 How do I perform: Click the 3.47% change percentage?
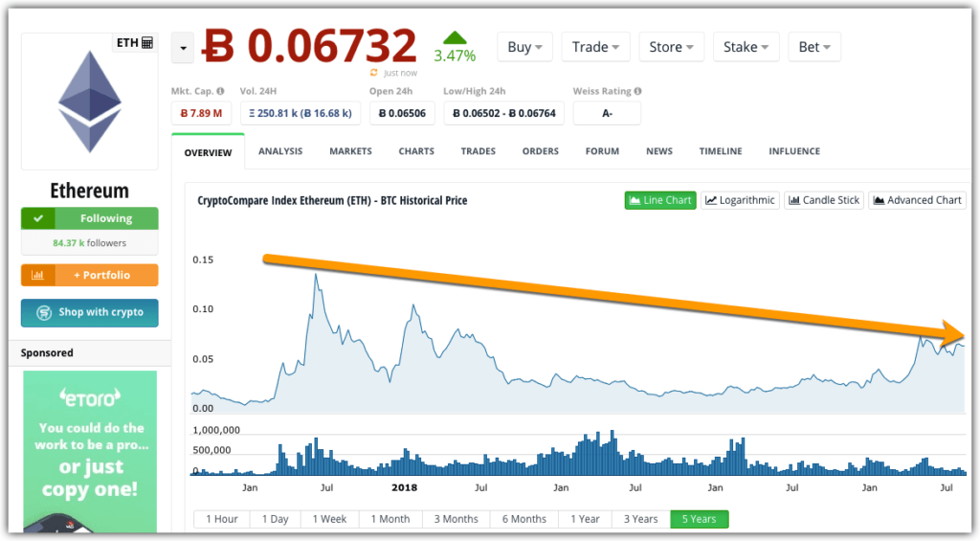tap(455, 56)
